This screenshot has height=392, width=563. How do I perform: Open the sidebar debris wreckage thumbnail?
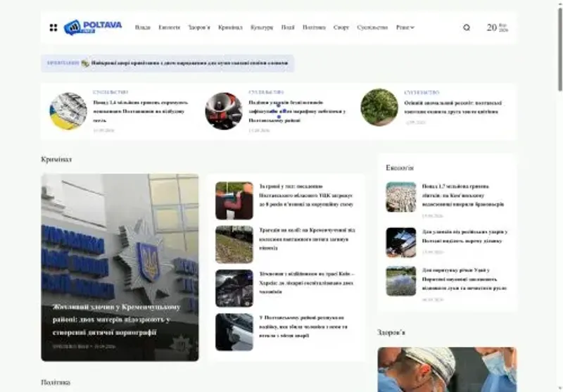[x=401, y=242]
